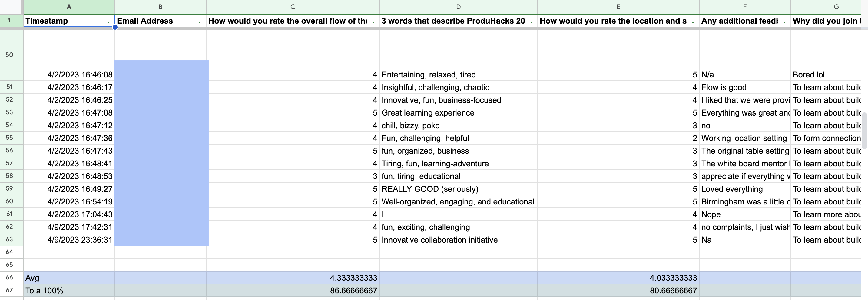
Task: Select column F header
Action: [x=745, y=7]
